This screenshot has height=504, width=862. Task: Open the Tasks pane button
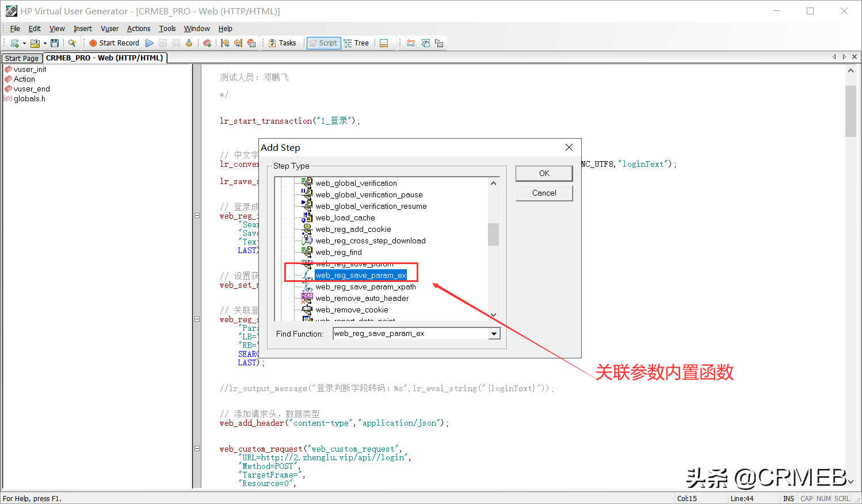[283, 43]
